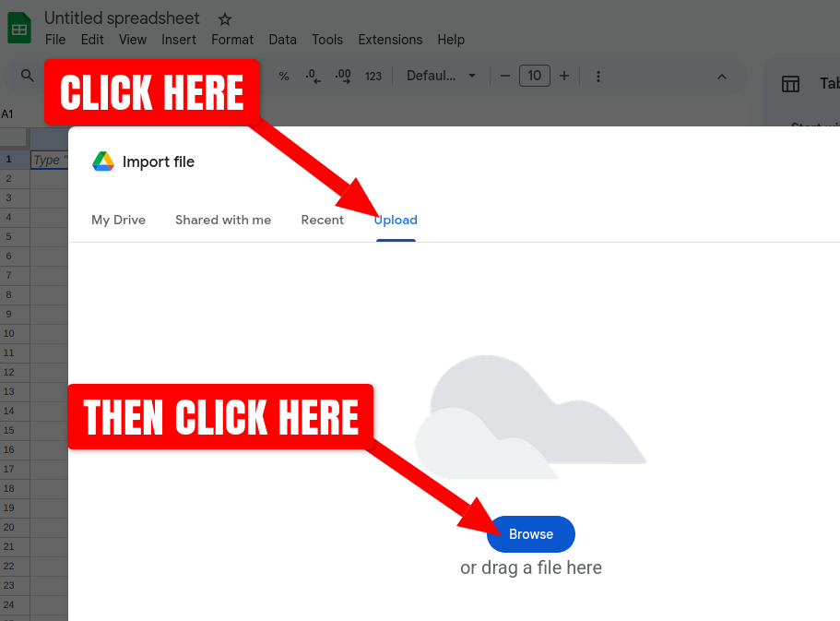Open the more toolbar options kebab menu
The height and width of the screenshot is (621, 840).
point(597,76)
